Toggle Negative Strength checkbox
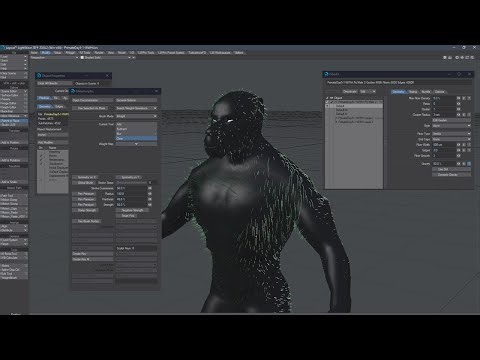 [x=132, y=210]
